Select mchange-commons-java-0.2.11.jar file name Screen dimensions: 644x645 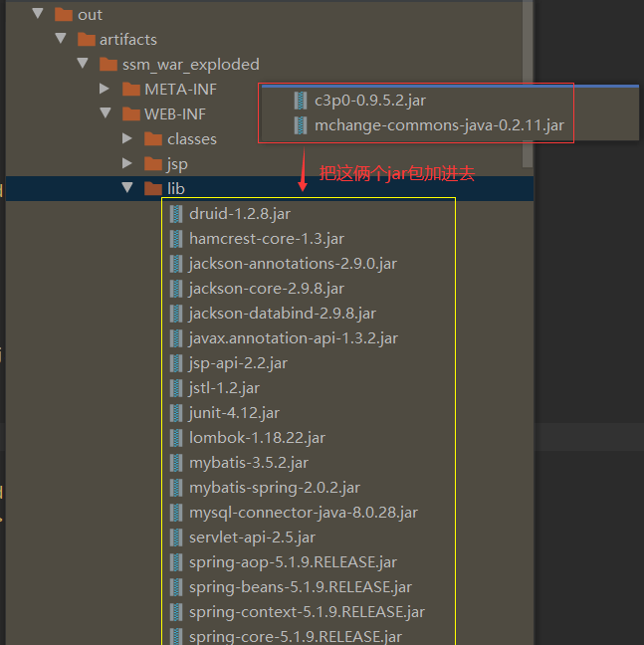click(439, 125)
